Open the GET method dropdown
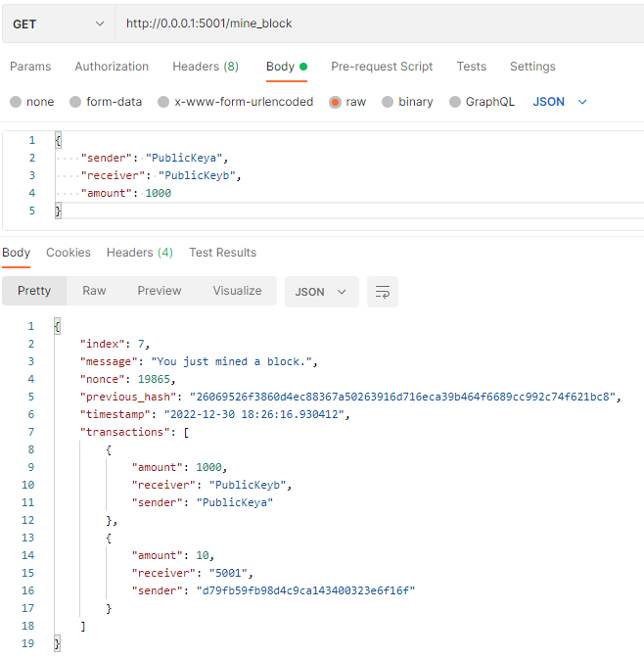Screen dimensions: 644x658 click(x=58, y=23)
